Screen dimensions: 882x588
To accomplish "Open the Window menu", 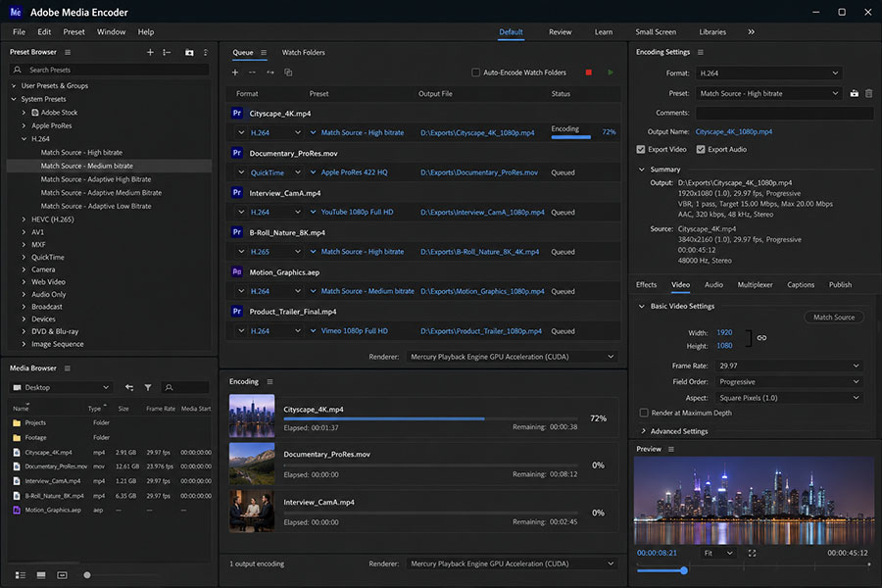I will (112, 32).
